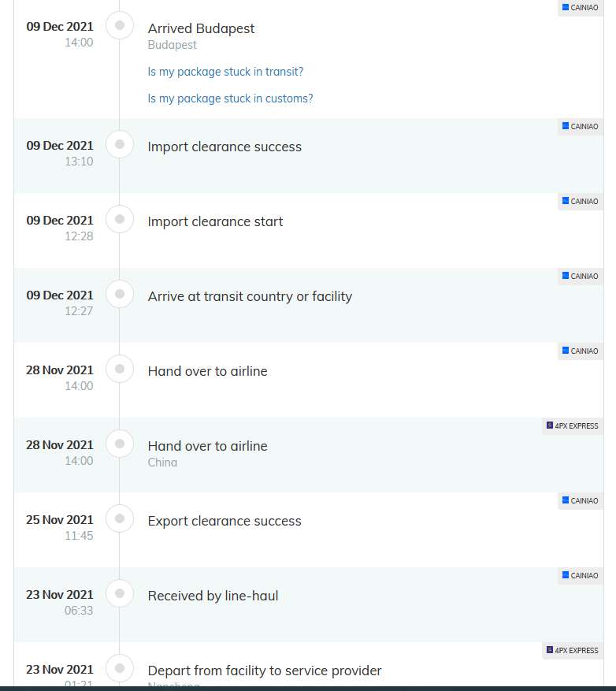Click CAINIAO badge on Arrive at transit country
Screen dimensions: 616x691
(580, 277)
